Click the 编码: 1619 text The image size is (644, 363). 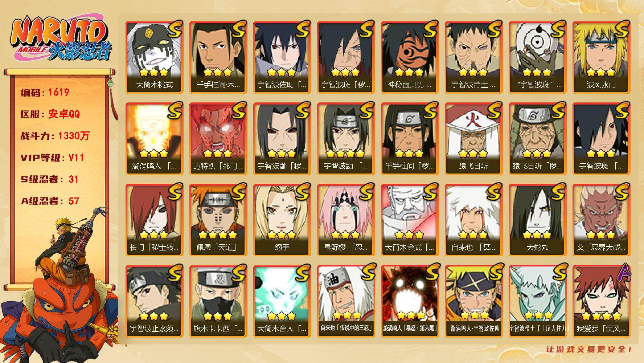tap(45, 93)
